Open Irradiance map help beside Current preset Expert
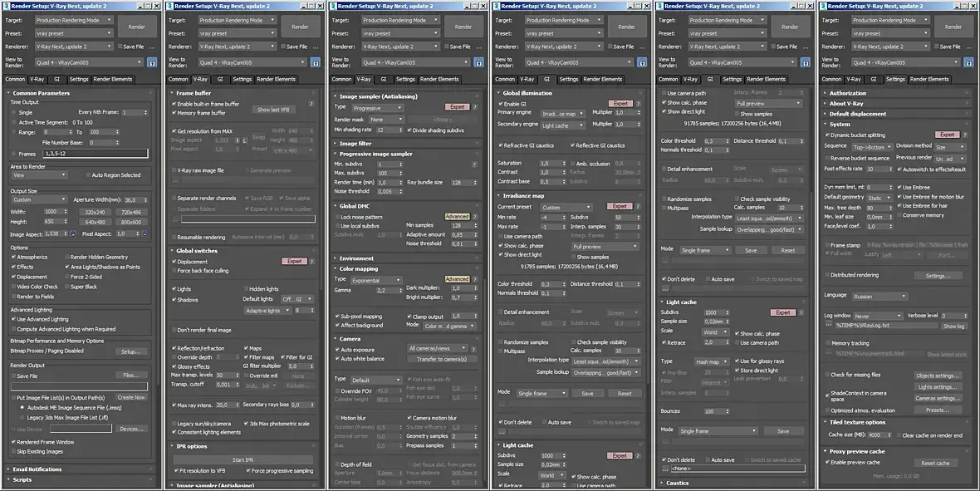Image resolution: width=980 pixels, height=491 pixels. [x=638, y=206]
